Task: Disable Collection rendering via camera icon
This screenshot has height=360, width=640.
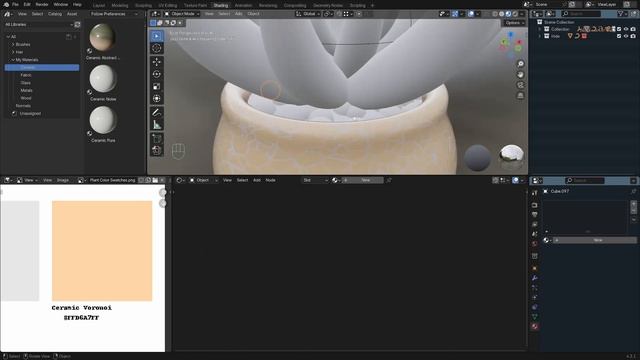Action: (633, 29)
